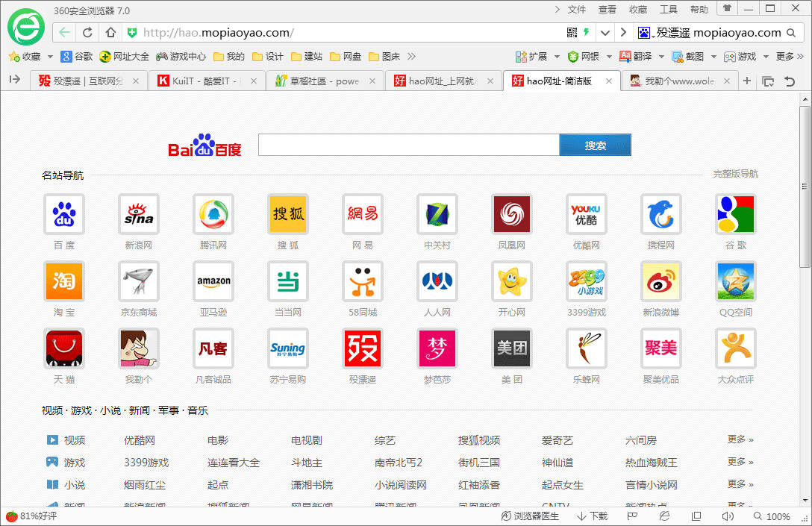The height and width of the screenshot is (526, 812).
Task: Open the Tmall 天猫 site icon
Action: [x=64, y=348]
